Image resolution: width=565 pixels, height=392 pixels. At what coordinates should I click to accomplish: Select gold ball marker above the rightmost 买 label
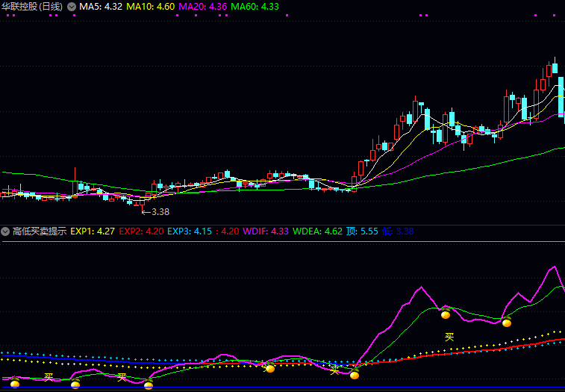point(446,314)
